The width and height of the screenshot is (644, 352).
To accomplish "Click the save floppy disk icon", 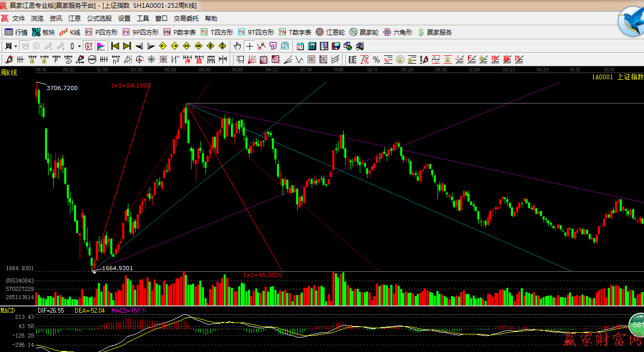I will (336, 46).
